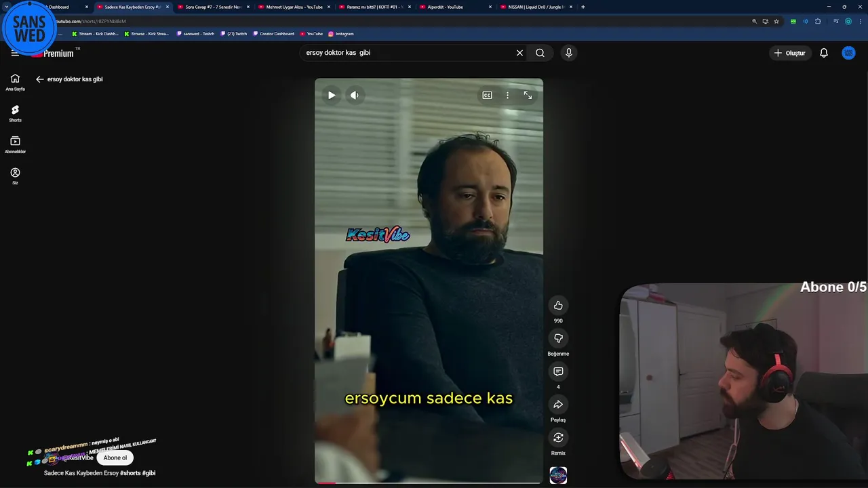Image resolution: width=868 pixels, height=488 pixels.
Task: Open the browser profile avatar
Action: coord(848,21)
